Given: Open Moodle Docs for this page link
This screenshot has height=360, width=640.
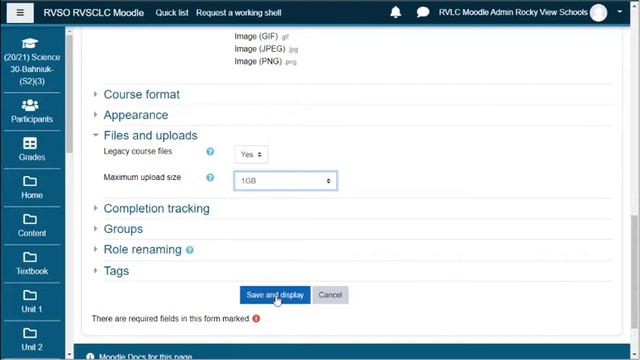Looking at the screenshot, I should click(145, 356).
